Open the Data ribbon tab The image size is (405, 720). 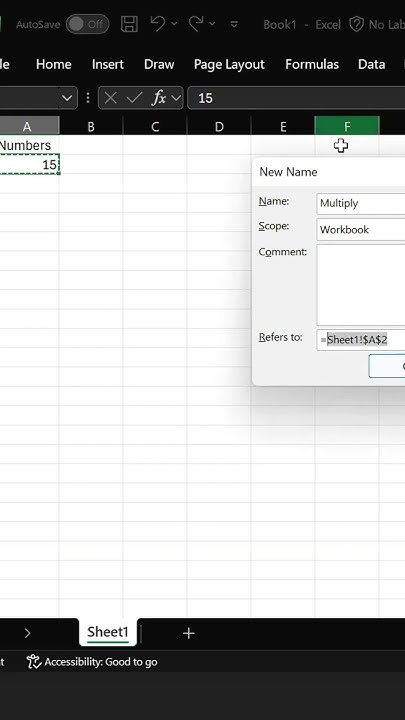click(371, 64)
